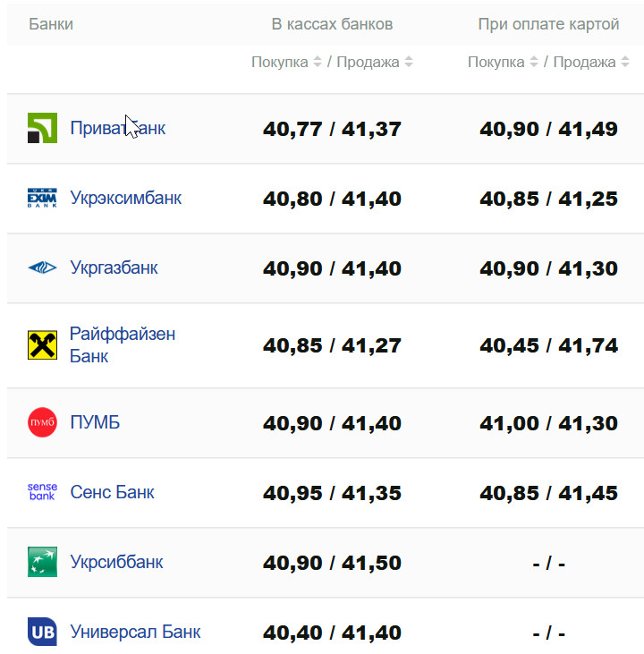
Task: Click the Ukrsibbank green logo icon
Action: pos(42,562)
